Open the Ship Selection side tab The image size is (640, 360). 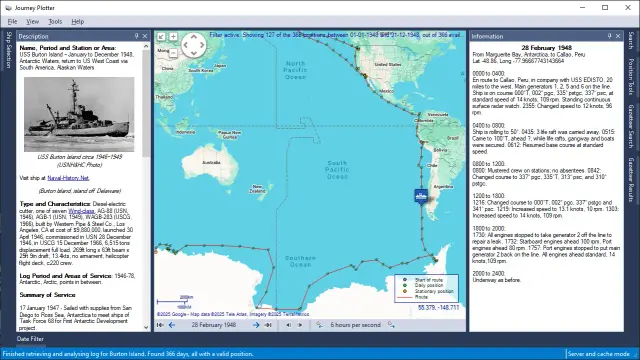click(9, 50)
